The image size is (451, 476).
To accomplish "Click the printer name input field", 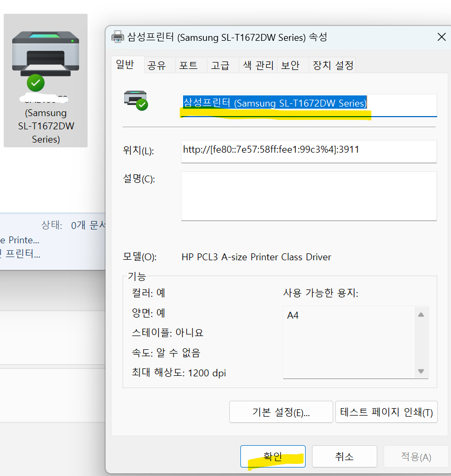I will 309,105.
